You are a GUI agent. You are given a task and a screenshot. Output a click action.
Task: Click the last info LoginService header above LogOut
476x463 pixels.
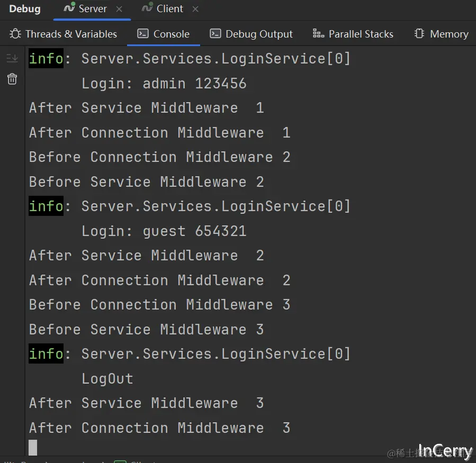point(190,353)
